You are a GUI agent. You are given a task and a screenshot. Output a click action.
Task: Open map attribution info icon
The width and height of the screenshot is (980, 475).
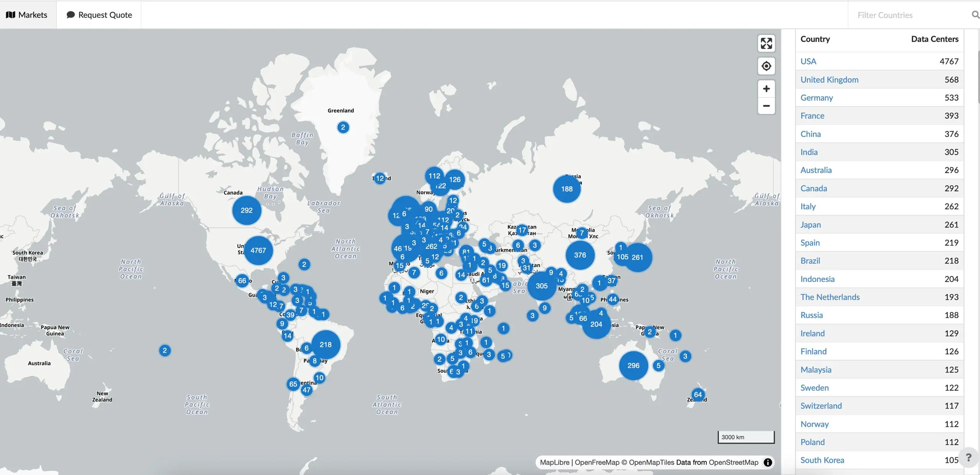click(x=768, y=462)
